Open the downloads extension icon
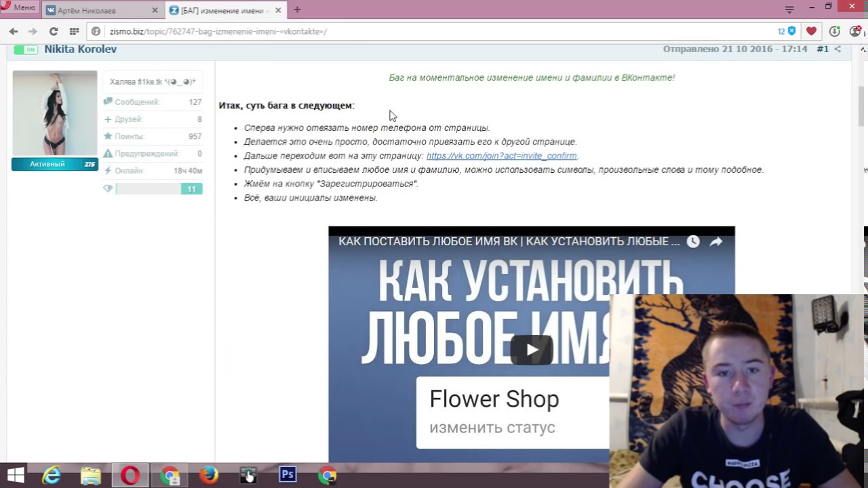868x488 pixels. click(x=835, y=31)
